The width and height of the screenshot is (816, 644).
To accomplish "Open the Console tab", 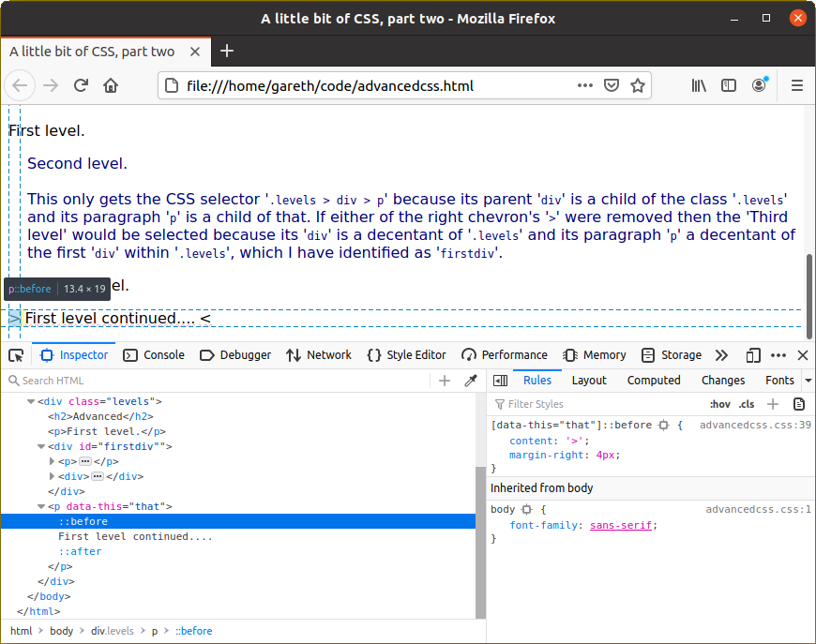I will click(x=154, y=355).
